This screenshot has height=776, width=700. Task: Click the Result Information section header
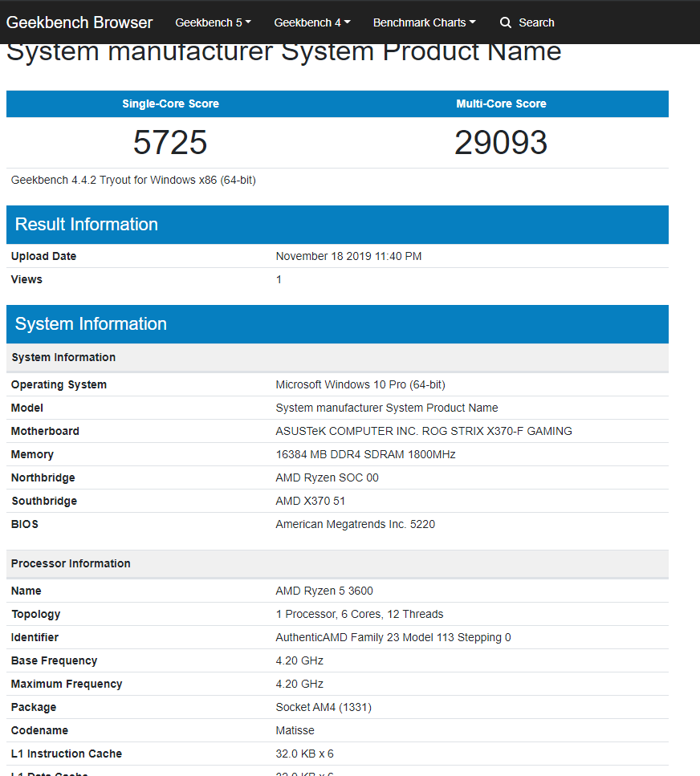click(x=337, y=224)
